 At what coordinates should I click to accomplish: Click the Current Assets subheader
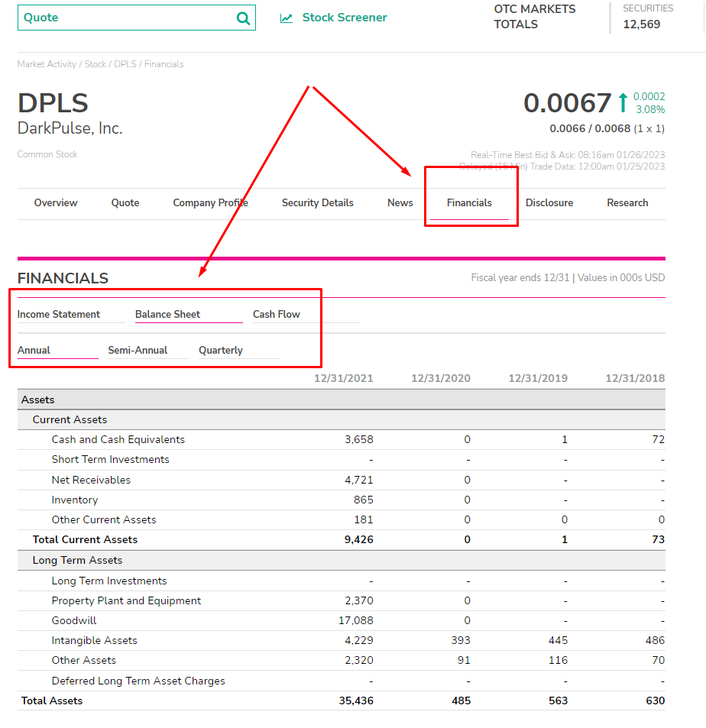click(x=70, y=419)
